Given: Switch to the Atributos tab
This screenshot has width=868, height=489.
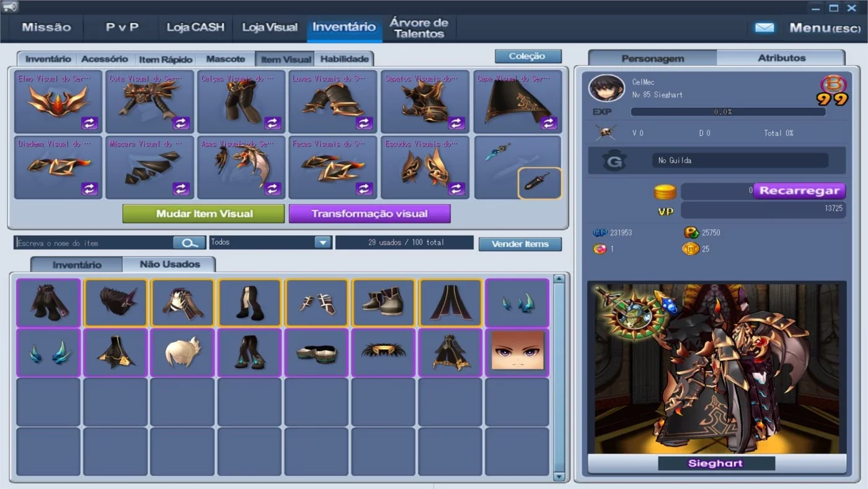Looking at the screenshot, I should [x=781, y=58].
